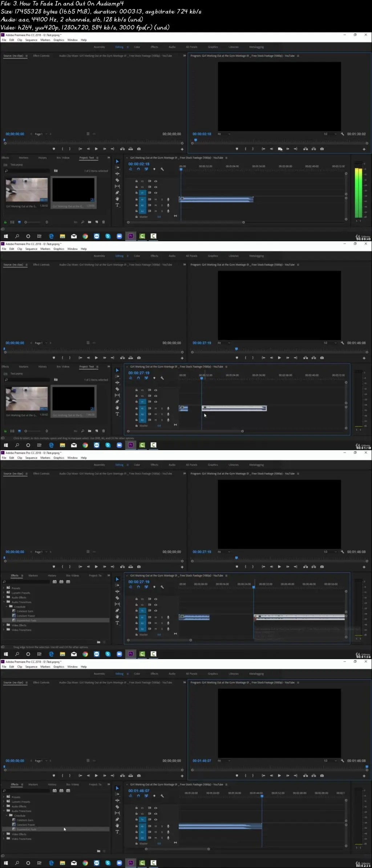
Task: In the 0:01:18 frame, switch to the Effect Controls tab
Action: pyautogui.click(x=41, y=265)
